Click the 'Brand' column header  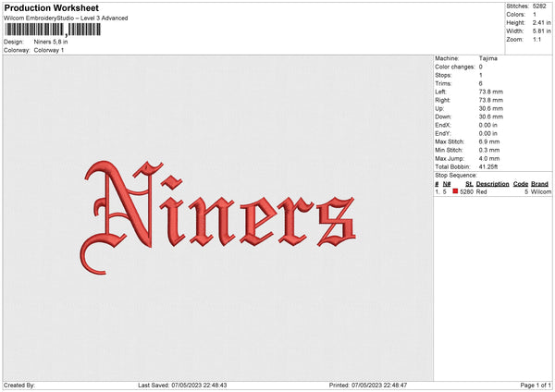pos(539,184)
